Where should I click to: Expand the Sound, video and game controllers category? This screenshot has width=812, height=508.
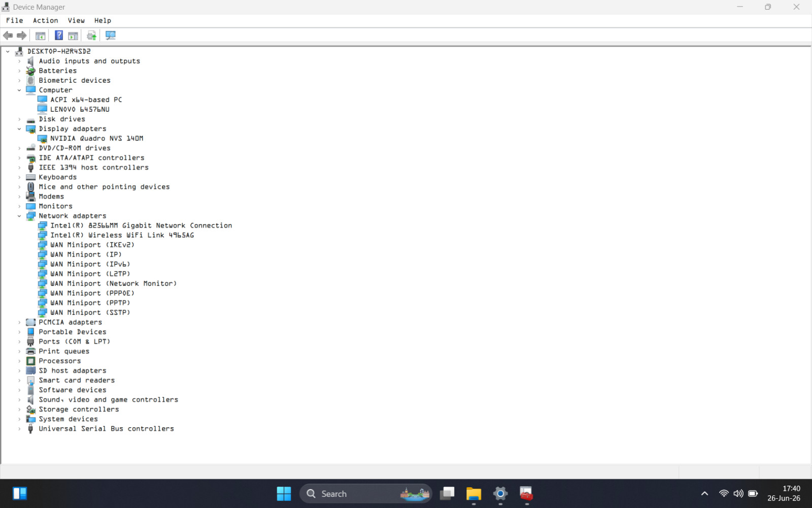[x=19, y=400]
